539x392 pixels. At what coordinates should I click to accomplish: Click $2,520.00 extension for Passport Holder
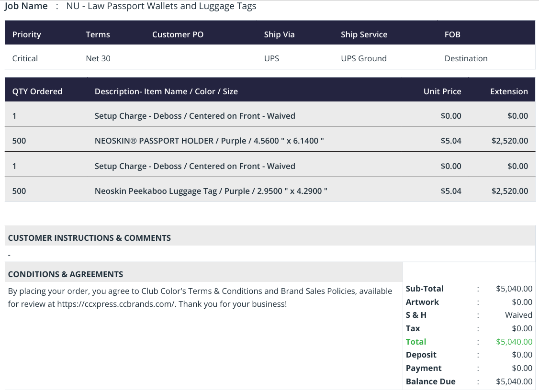(510, 141)
